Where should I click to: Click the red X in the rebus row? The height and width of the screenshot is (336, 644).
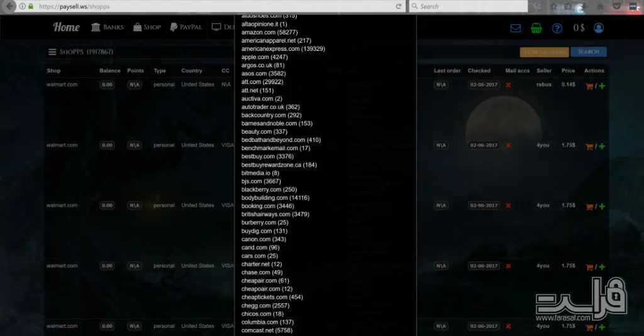point(508,85)
